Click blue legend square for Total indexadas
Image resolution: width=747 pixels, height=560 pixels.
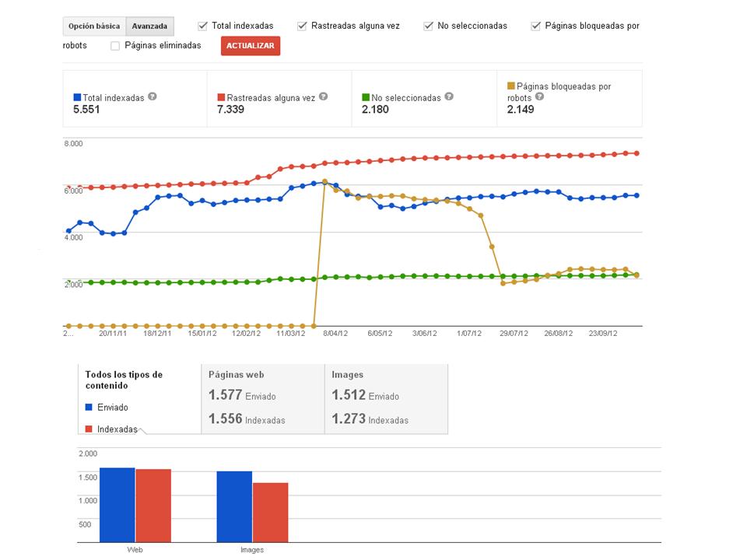click(x=77, y=98)
